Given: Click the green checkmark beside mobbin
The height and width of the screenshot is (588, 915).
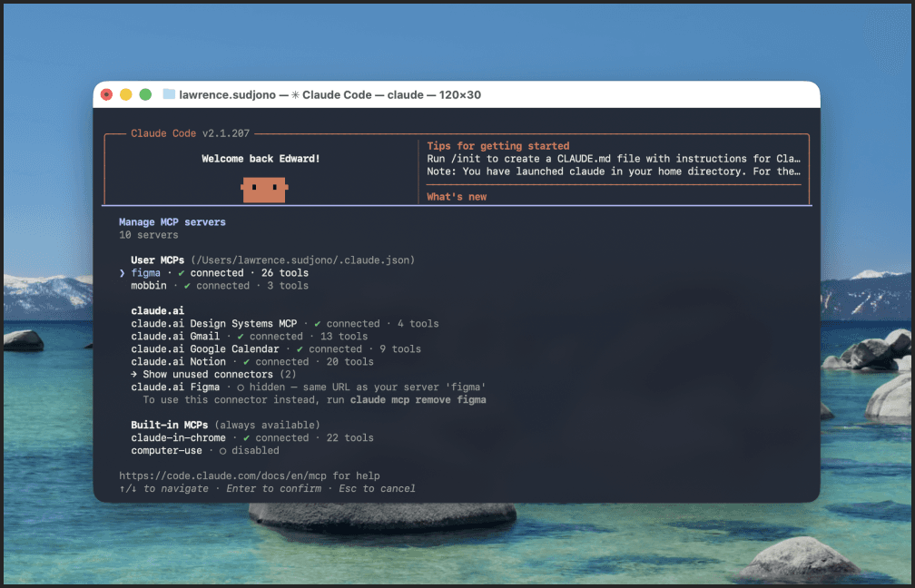Looking at the screenshot, I should point(187,286).
